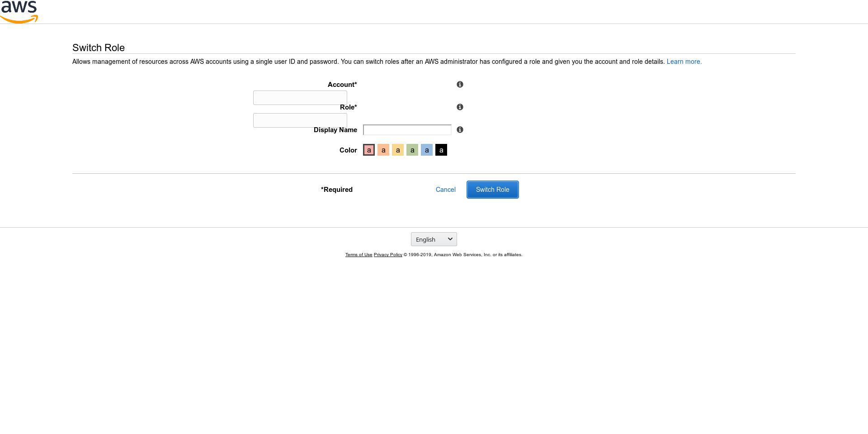Click the Switch Role button
The width and height of the screenshot is (868, 434).
pyautogui.click(x=492, y=190)
